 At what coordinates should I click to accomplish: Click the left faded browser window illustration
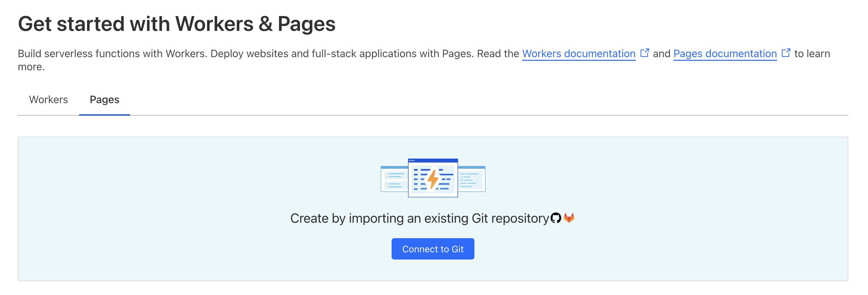click(394, 179)
